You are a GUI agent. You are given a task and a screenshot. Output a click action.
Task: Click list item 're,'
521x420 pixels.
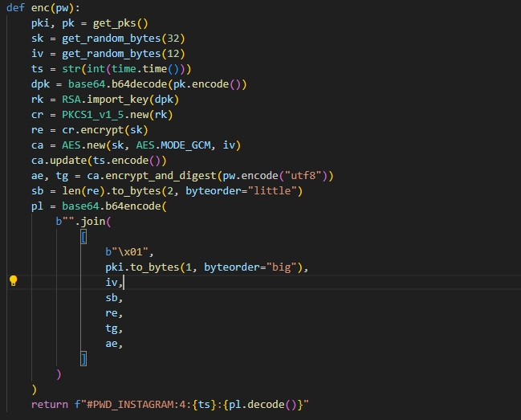coord(114,313)
